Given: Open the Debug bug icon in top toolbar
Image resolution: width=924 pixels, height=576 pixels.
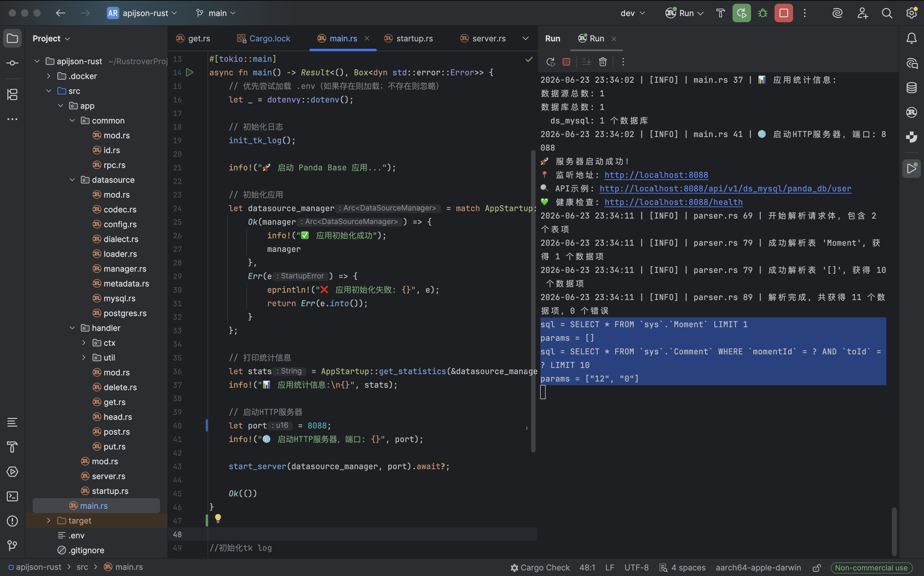Looking at the screenshot, I should click(762, 13).
